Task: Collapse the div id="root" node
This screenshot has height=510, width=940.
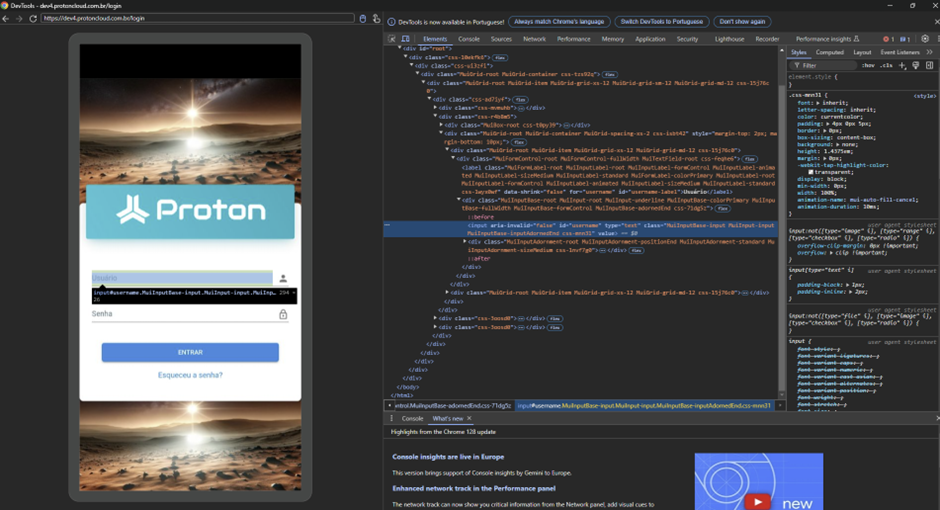Action: 400,49
